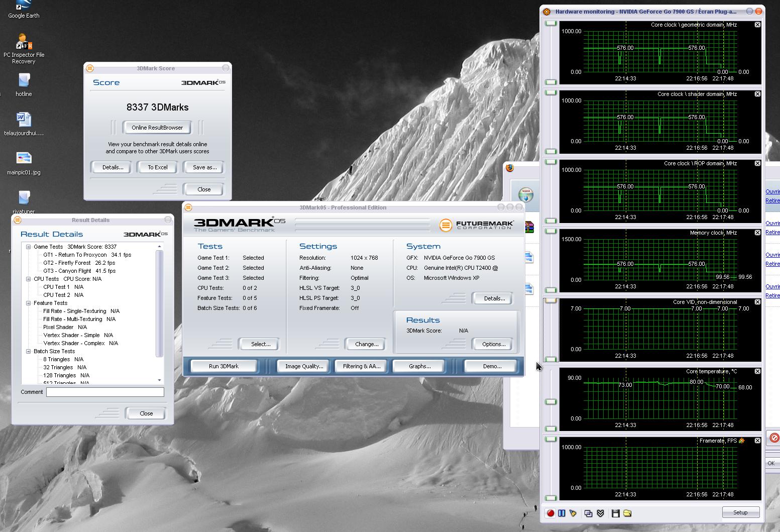Close the Framerate FPS graph
This screenshot has width=780, height=532.
coord(757,441)
